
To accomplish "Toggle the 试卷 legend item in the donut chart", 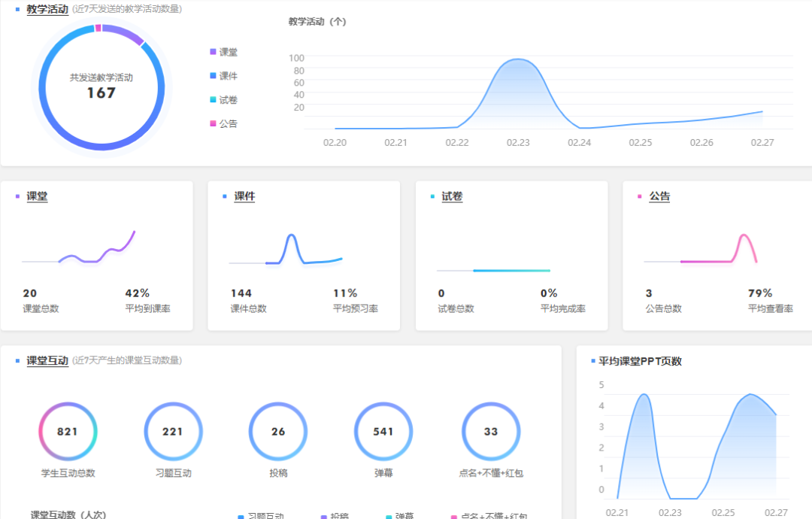I will 224,100.
